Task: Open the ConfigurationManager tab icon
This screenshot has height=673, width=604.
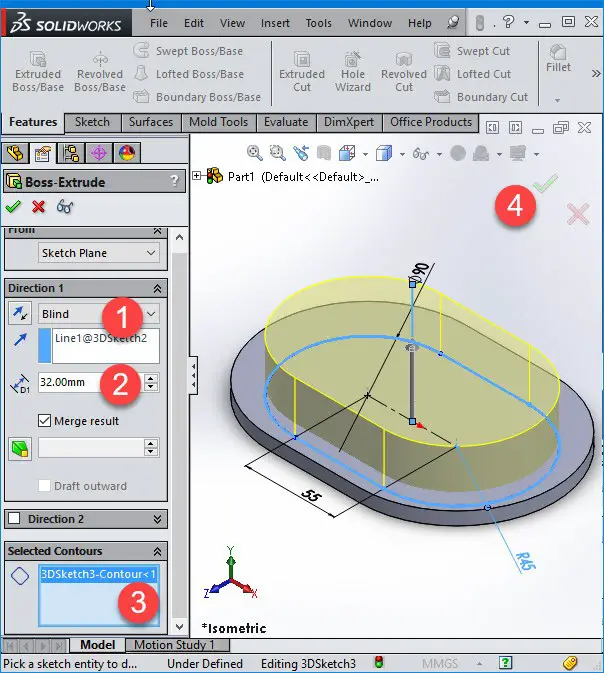Action: click(70, 153)
